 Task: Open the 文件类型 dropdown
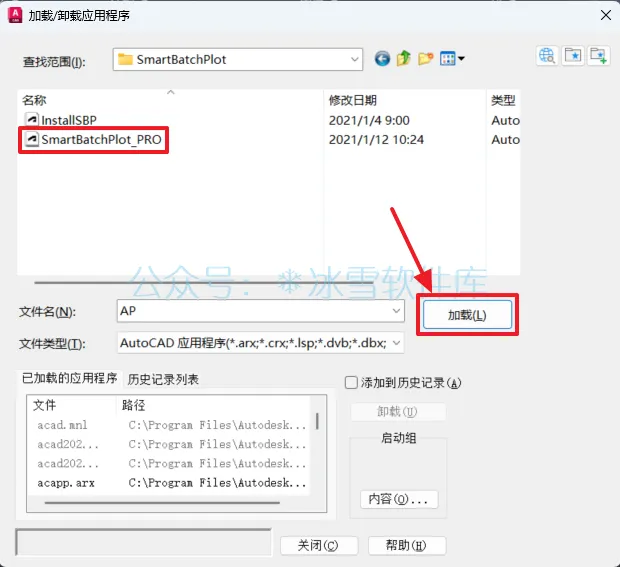click(x=396, y=343)
